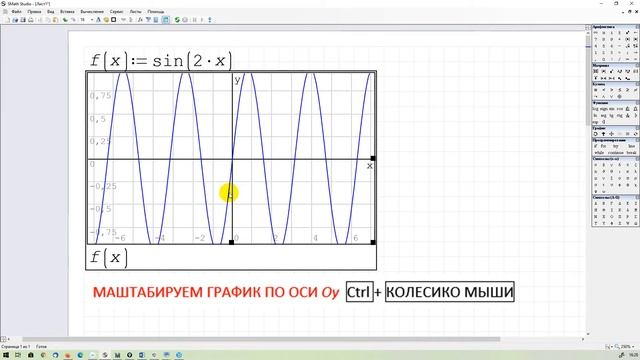This screenshot has width=640, height=360.
Task: Insert 'sign' from Функции panel
Action: tap(603, 109)
